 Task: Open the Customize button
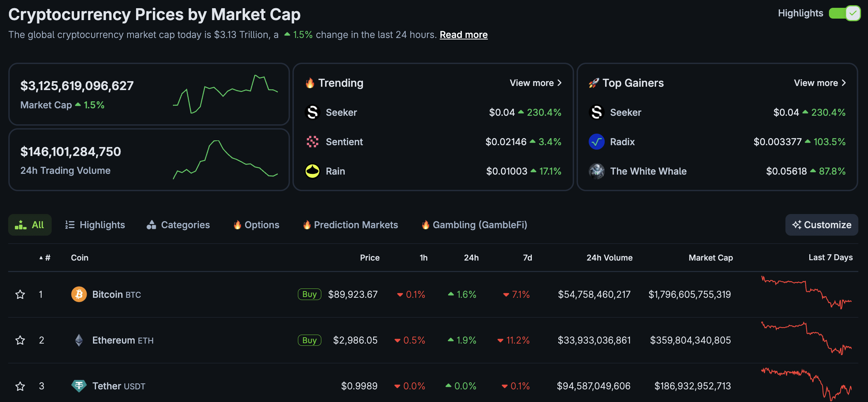coord(822,225)
